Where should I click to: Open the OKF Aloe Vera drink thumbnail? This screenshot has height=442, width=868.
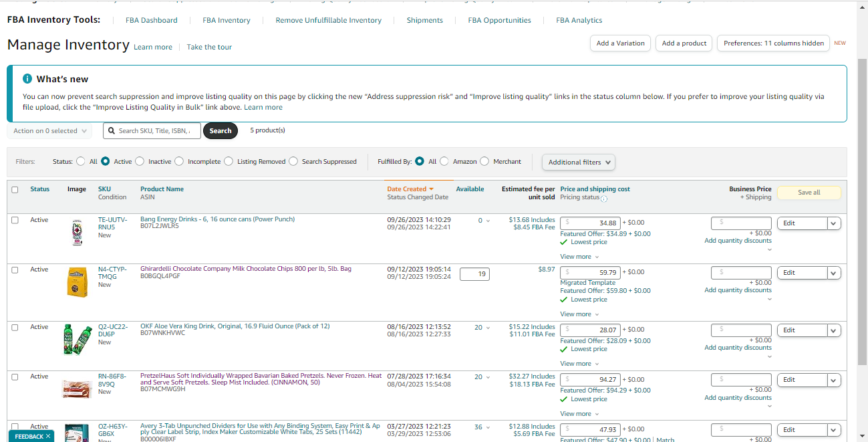(x=77, y=340)
